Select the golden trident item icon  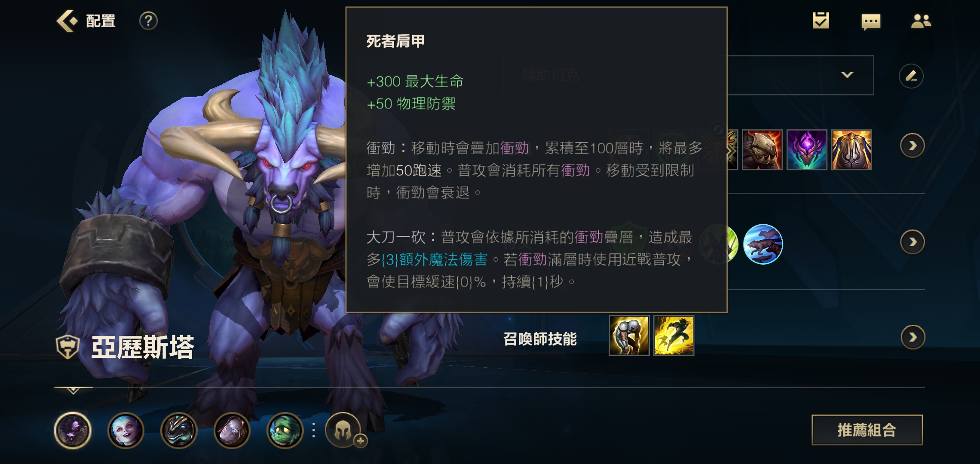(x=851, y=150)
